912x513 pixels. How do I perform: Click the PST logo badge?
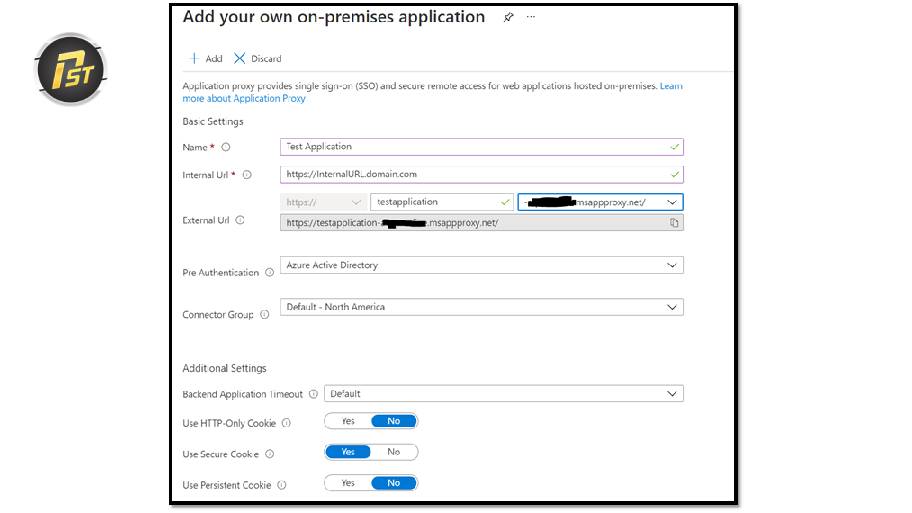point(70,69)
